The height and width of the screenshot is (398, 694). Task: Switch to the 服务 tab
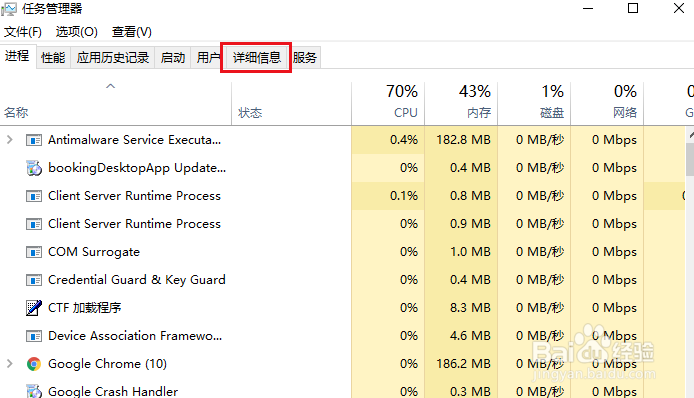point(305,58)
